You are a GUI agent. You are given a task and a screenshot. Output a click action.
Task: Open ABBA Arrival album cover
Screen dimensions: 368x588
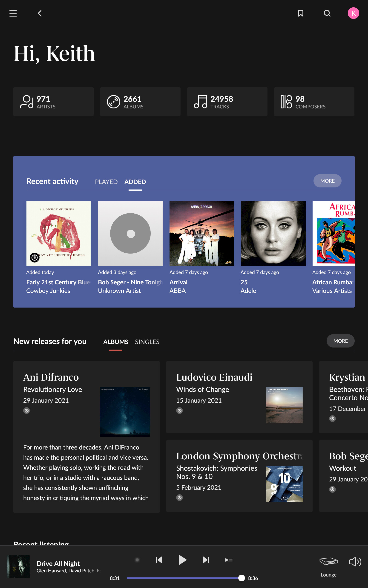click(202, 233)
